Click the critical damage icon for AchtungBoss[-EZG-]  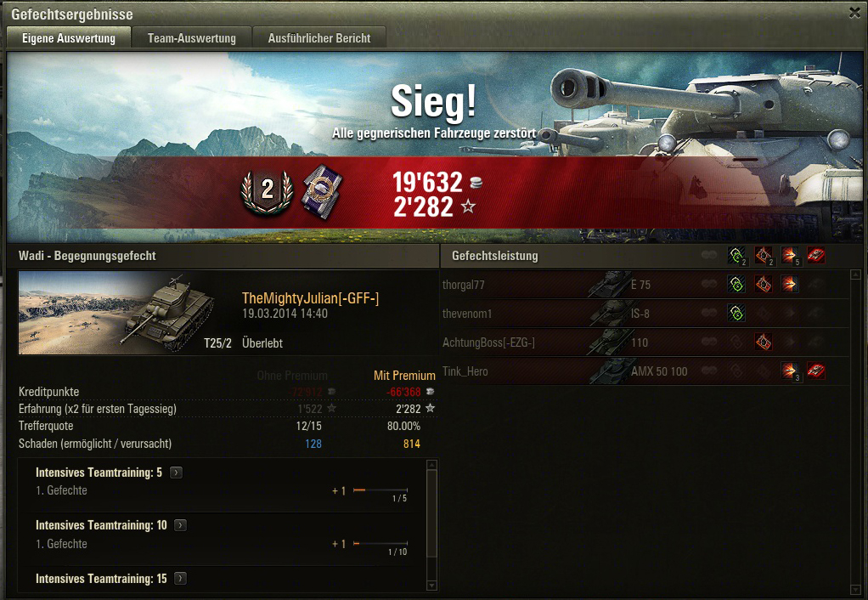click(x=764, y=342)
